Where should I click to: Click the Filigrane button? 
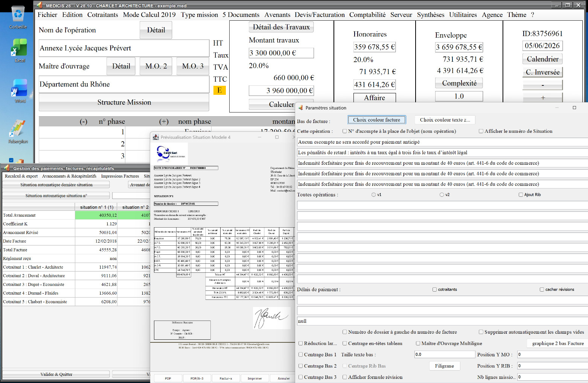click(x=445, y=366)
